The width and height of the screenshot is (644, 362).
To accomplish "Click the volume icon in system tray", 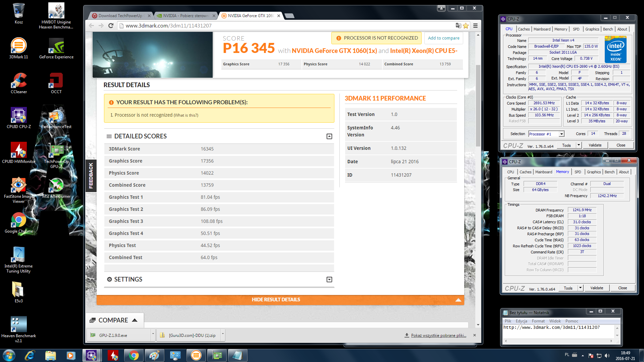I will [607, 355].
